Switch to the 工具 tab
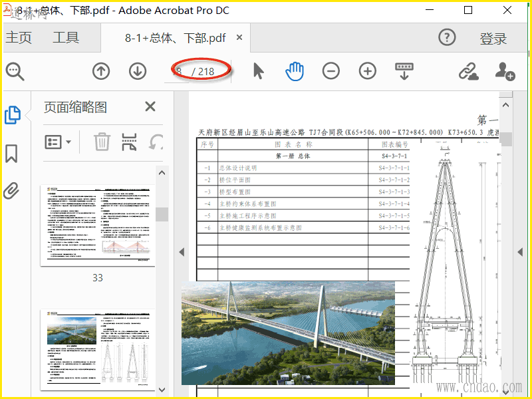Viewport: 532px width, 399px height. pos(66,37)
